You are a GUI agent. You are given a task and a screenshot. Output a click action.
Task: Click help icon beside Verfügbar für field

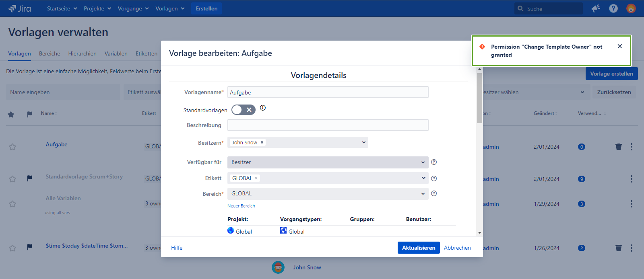tap(434, 162)
